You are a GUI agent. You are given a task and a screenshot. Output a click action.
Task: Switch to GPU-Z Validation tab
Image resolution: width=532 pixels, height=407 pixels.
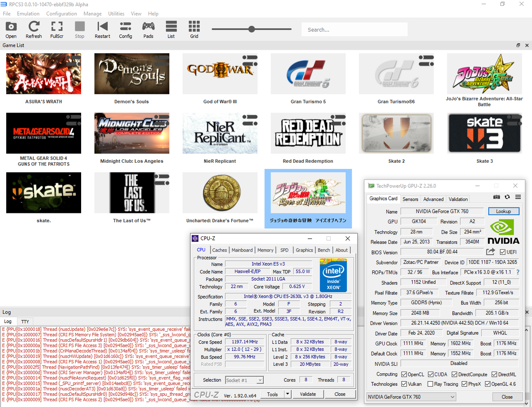[x=458, y=199]
